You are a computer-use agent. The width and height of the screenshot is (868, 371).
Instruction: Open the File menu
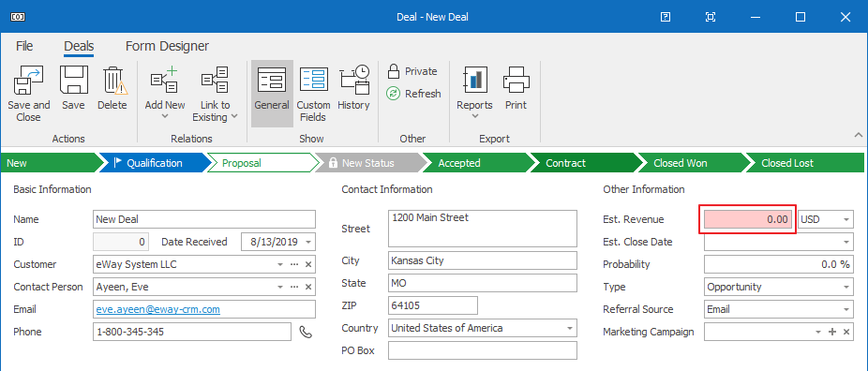[x=24, y=46]
